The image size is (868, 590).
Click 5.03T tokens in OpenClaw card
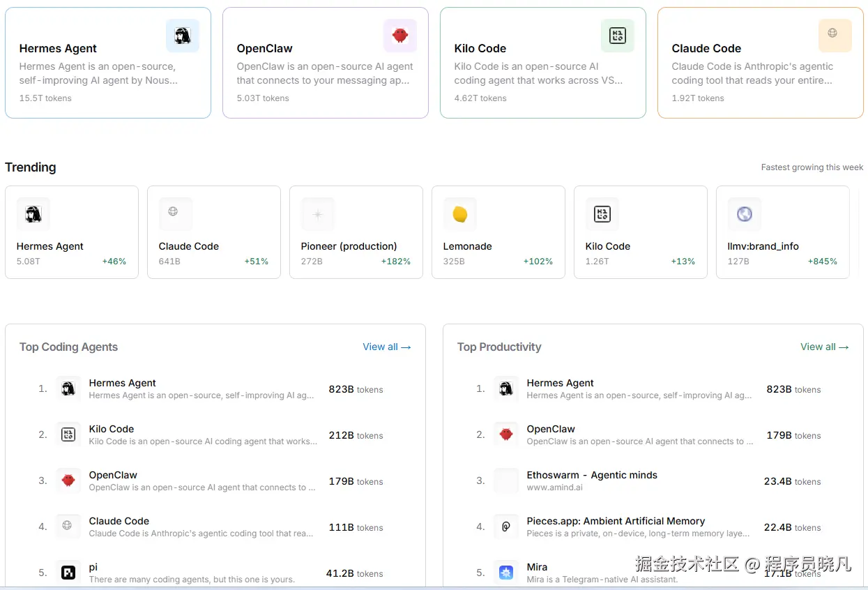coord(263,98)
